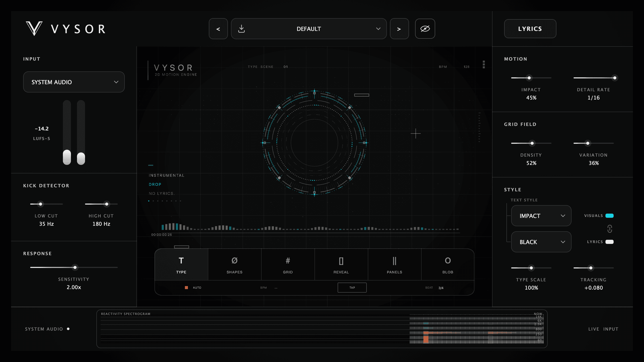Viewport: 644px width, 362px height.
Task: Adjust the High Cut slider handle
Action: (107, 204)
